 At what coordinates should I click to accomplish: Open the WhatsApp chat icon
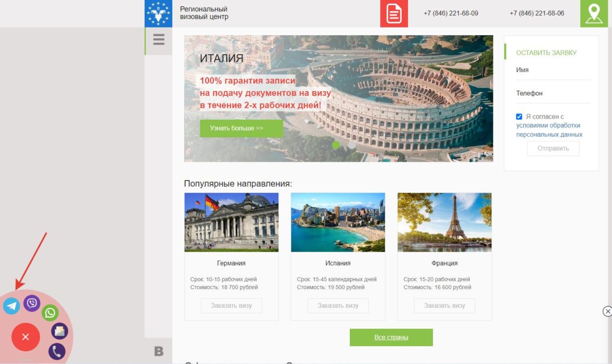coord(50,313)
